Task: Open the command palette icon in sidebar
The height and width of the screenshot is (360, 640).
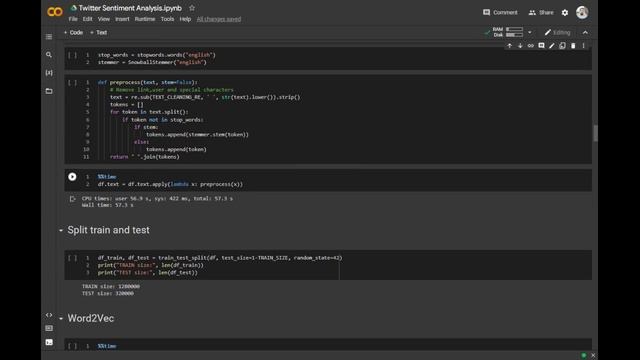Action: [49, 328]
